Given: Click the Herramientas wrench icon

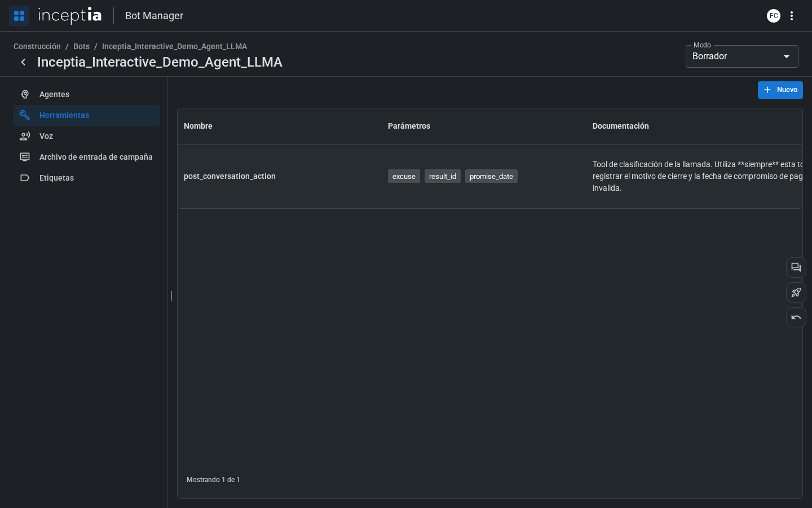Looking at the screenshot, I should pyautogui.click(x=25, y=115).
